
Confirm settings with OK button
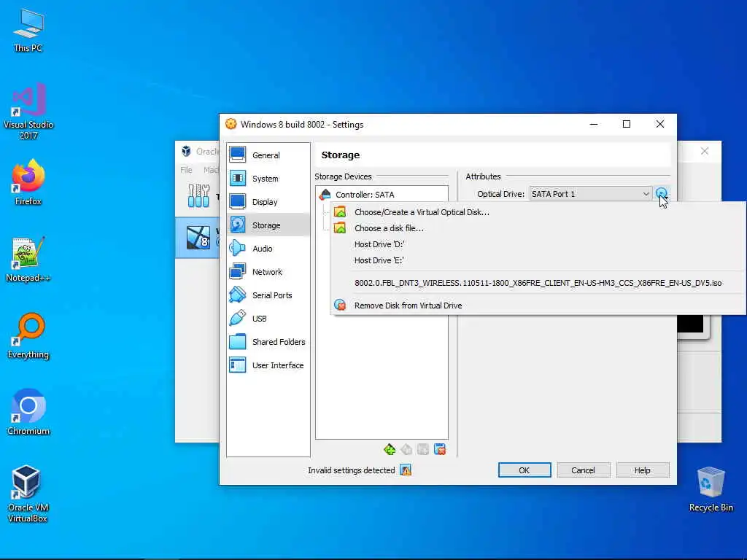pyautogui.click(x=525, y=470)
